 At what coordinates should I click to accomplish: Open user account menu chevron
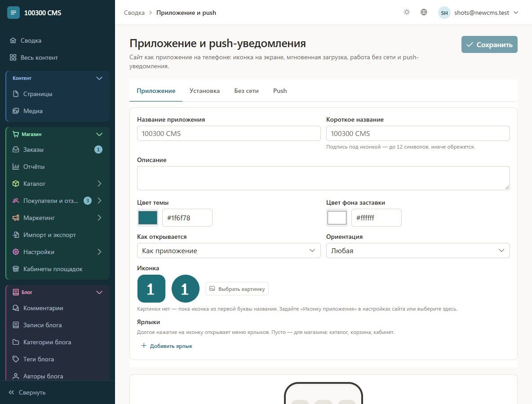tap(516, 13)
